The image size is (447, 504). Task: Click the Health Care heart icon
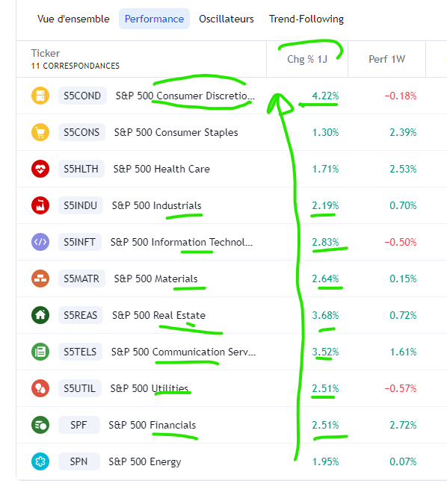[40, 169]
